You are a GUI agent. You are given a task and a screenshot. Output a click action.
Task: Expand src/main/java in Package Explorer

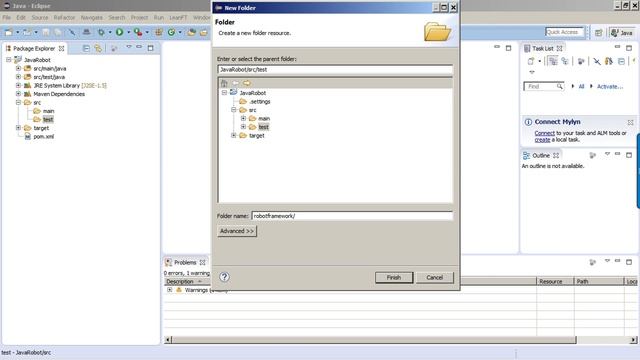(18, 68)
